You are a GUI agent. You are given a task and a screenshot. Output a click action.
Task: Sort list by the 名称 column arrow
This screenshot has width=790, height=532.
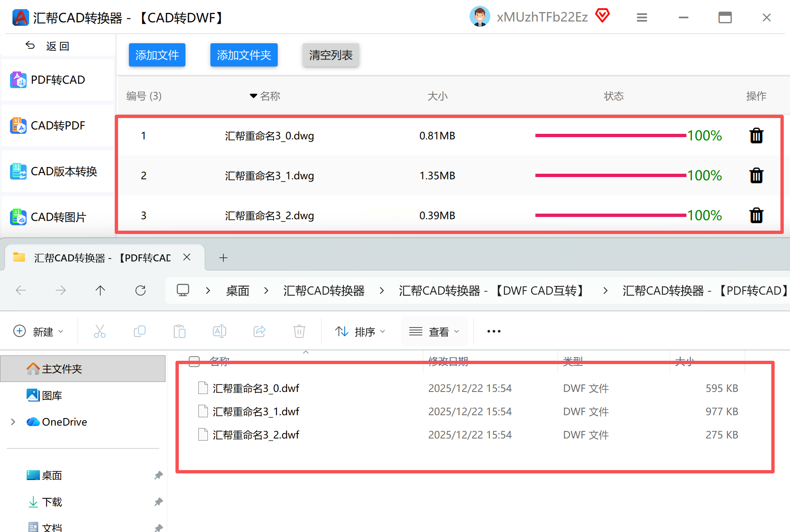point(253,96)
